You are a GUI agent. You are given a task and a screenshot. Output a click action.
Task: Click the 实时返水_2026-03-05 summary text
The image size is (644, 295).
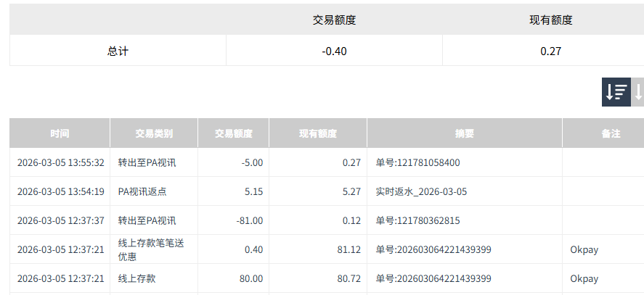[x=421, y=191]
